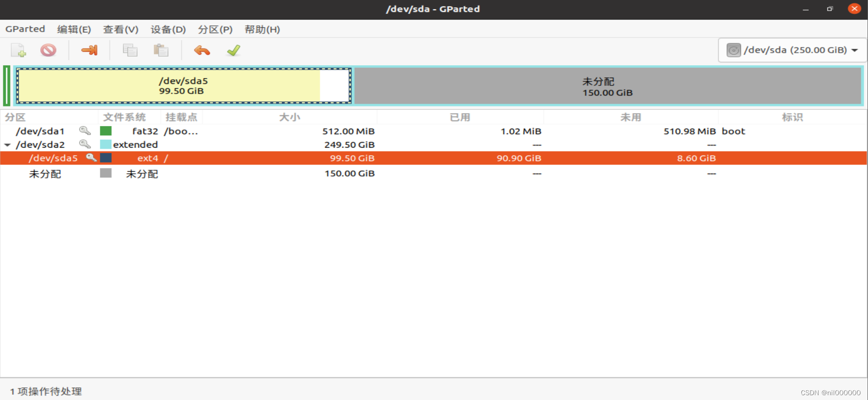Open the 查看(V) menu
This screenshot has height=400, width=868.
(x=120, y=29)
